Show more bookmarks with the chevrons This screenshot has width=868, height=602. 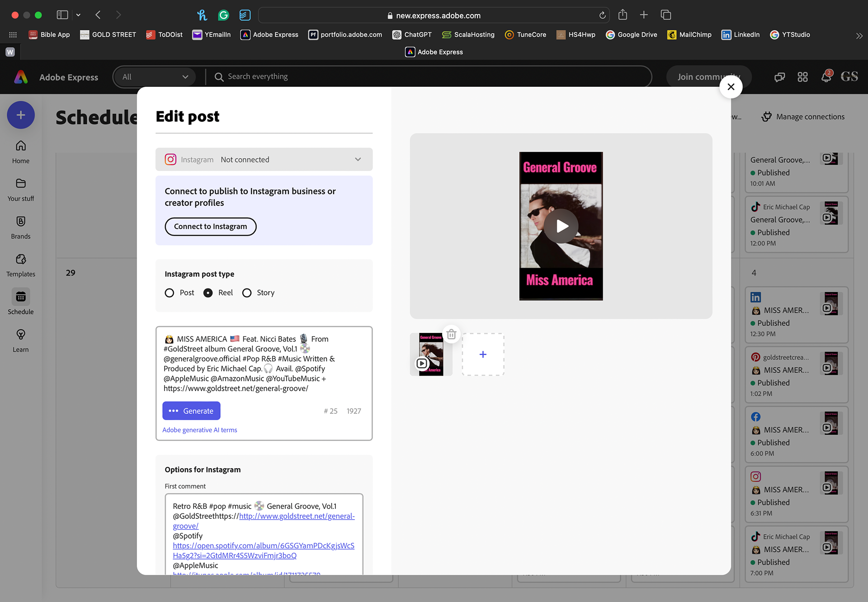coord(859,35)
